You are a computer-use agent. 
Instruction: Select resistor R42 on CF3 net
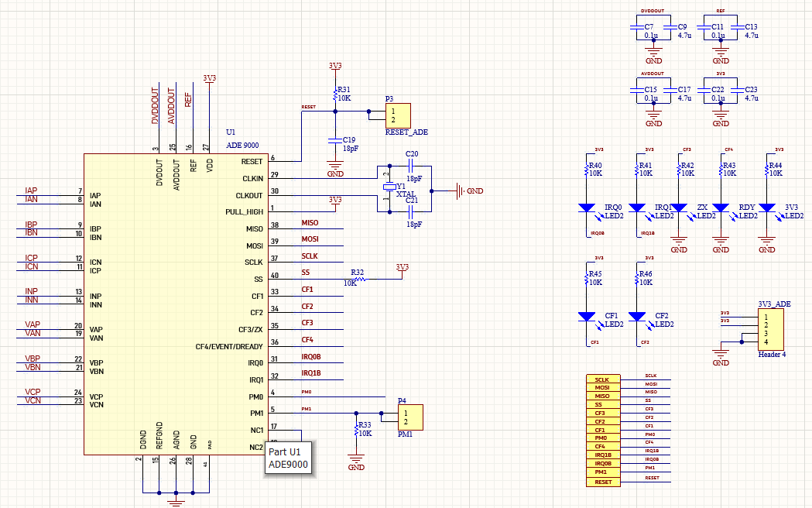click(x=679, y=169)
